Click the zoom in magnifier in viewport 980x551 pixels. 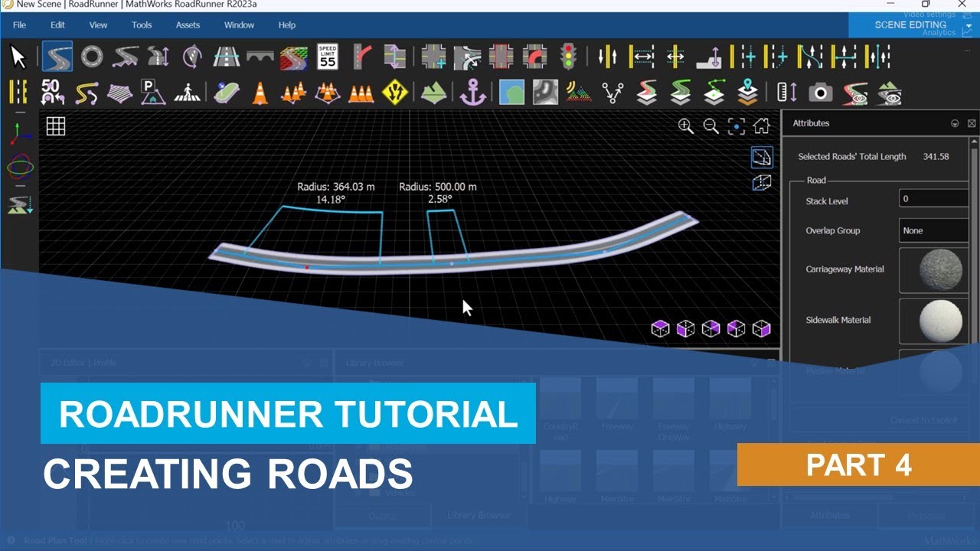[686, 126]
